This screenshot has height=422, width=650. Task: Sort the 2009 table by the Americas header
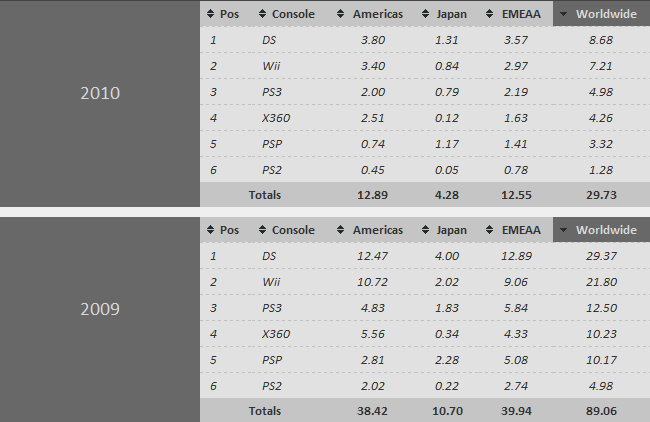377,230
